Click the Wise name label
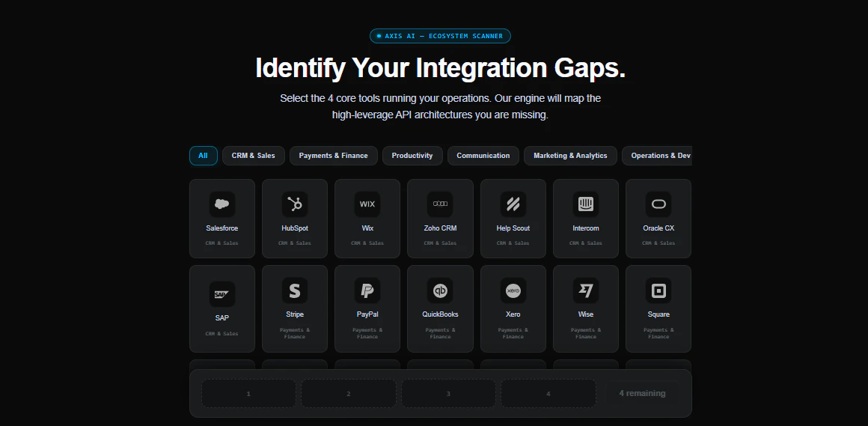 click(x=586, y=314)
